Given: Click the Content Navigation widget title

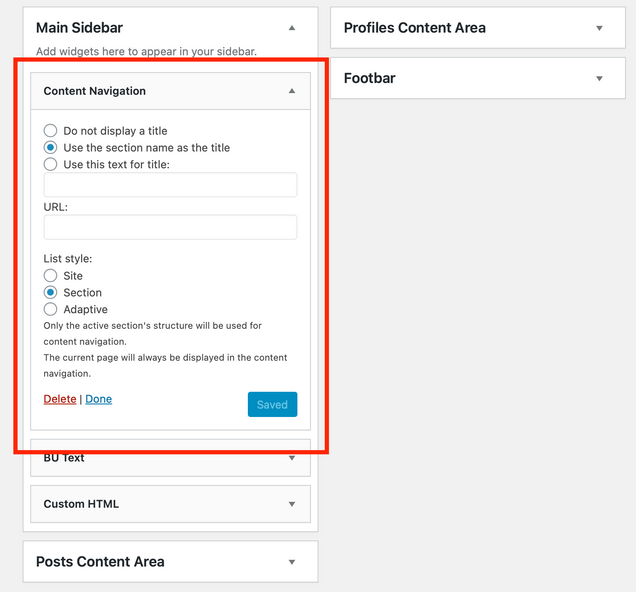Looking at the screenshot, I should [95, 91].
